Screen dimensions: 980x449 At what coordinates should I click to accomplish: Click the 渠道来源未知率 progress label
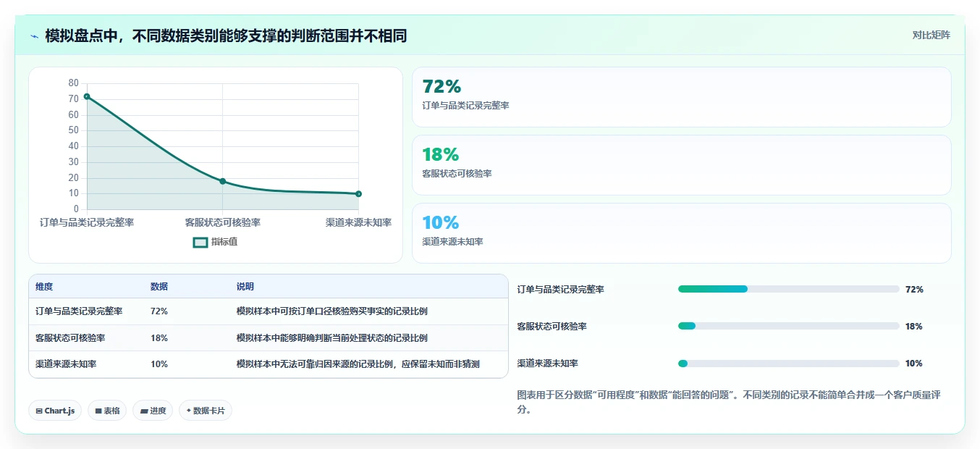coord(548,364)
